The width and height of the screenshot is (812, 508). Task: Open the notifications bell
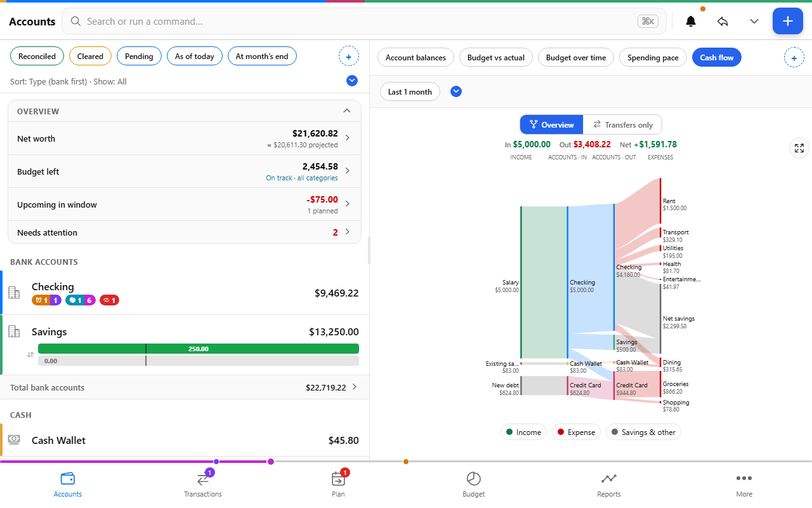coord(691,22)
